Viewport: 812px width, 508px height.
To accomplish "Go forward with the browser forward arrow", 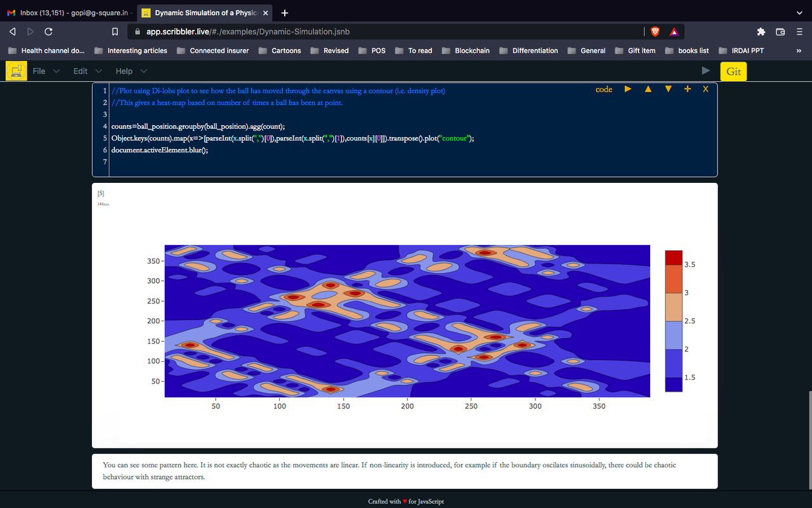I will [30, 31].
